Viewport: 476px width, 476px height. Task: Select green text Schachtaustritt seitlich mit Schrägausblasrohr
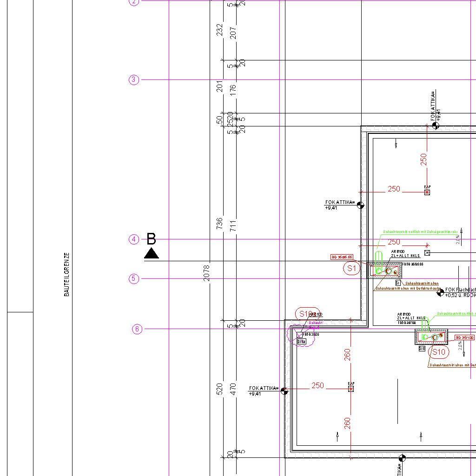tap(421, 231)
